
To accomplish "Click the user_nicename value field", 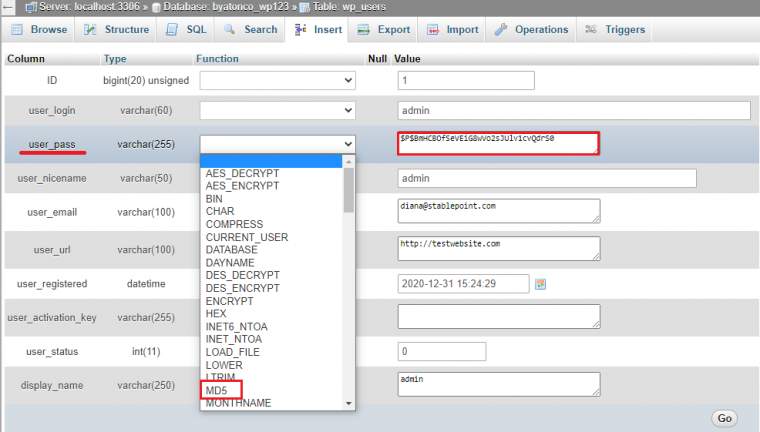I will coord(547,178).
